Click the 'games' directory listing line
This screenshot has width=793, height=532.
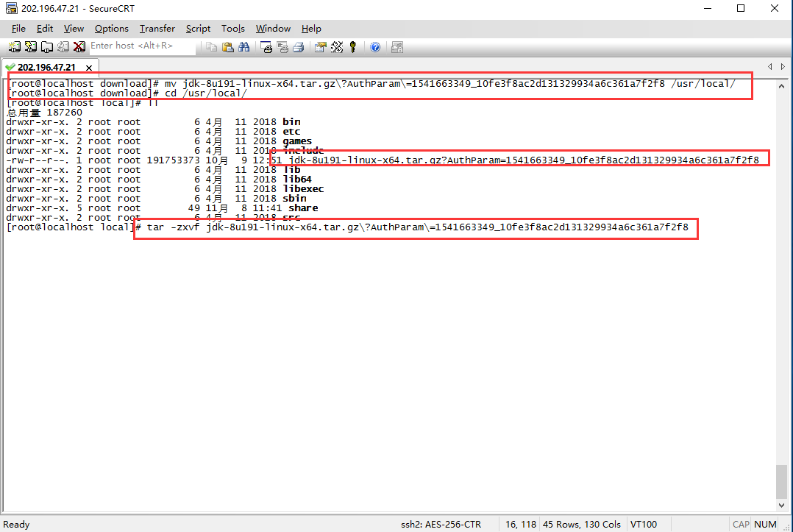tap(160, 141)
